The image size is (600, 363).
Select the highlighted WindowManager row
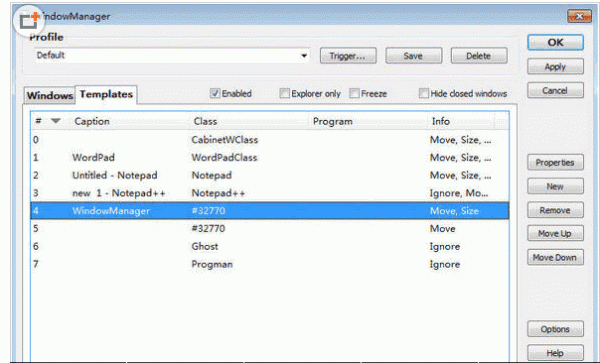(270, 211)
